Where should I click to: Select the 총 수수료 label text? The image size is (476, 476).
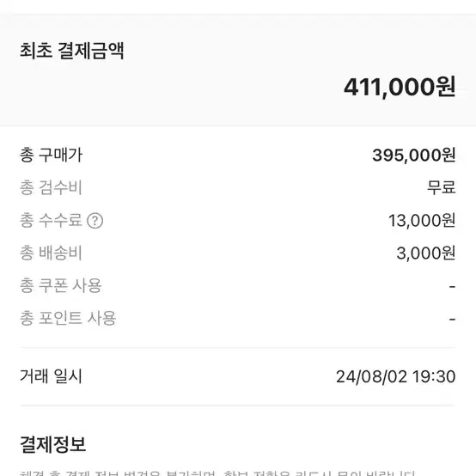click(51, 220)
